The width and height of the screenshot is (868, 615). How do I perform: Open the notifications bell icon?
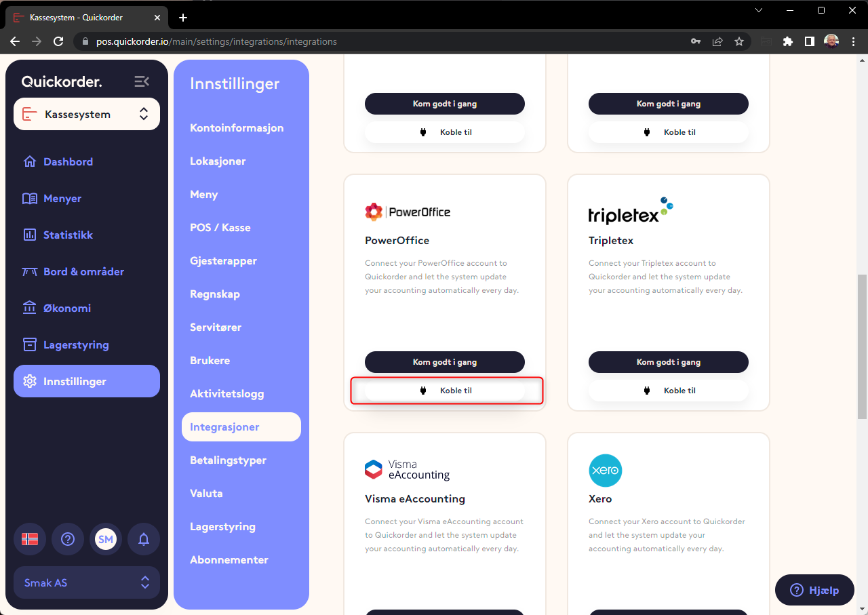[144, 539]
